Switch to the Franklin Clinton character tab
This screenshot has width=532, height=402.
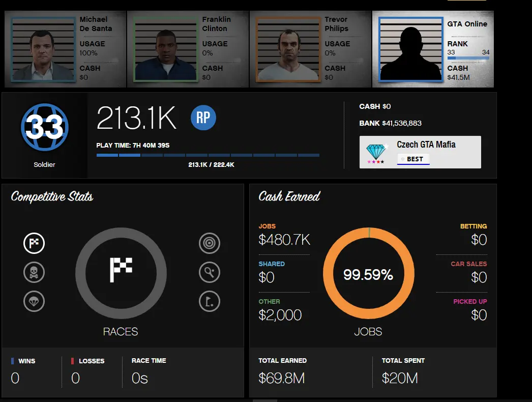pyautogui.click(x=188, y=49)
